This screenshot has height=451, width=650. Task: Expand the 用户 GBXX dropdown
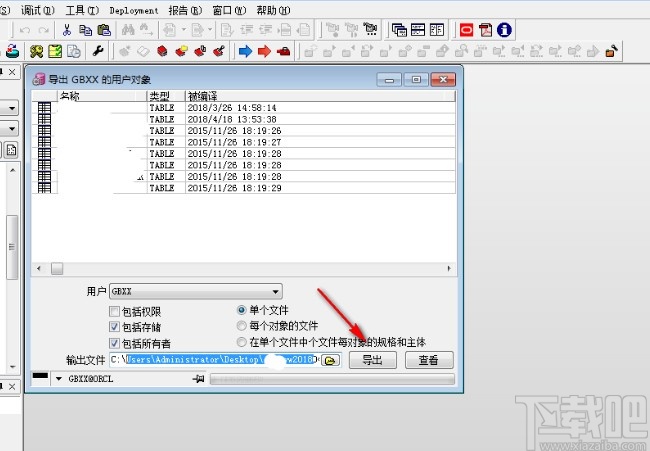click(275, 292)
